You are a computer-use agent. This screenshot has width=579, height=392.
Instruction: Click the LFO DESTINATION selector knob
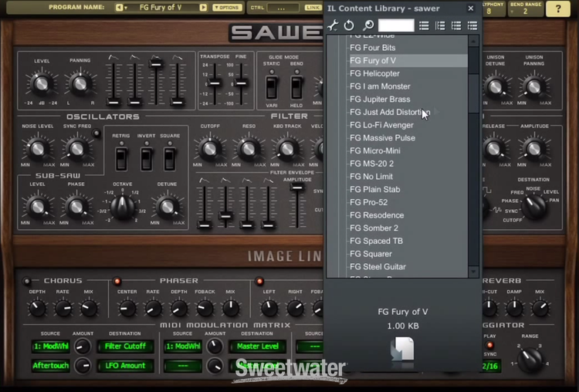point(534,208)
